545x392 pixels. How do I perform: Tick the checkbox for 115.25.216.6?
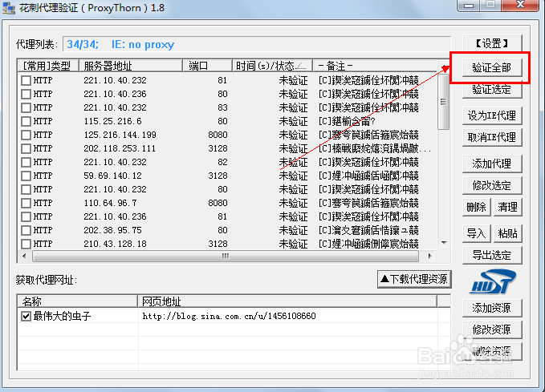26,122
